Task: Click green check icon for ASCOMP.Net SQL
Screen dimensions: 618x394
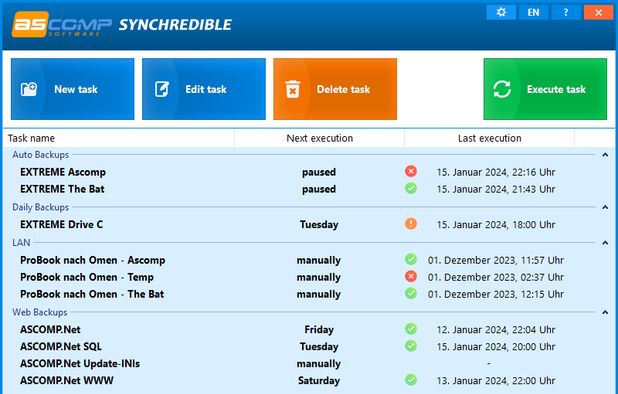Action: 411,346
